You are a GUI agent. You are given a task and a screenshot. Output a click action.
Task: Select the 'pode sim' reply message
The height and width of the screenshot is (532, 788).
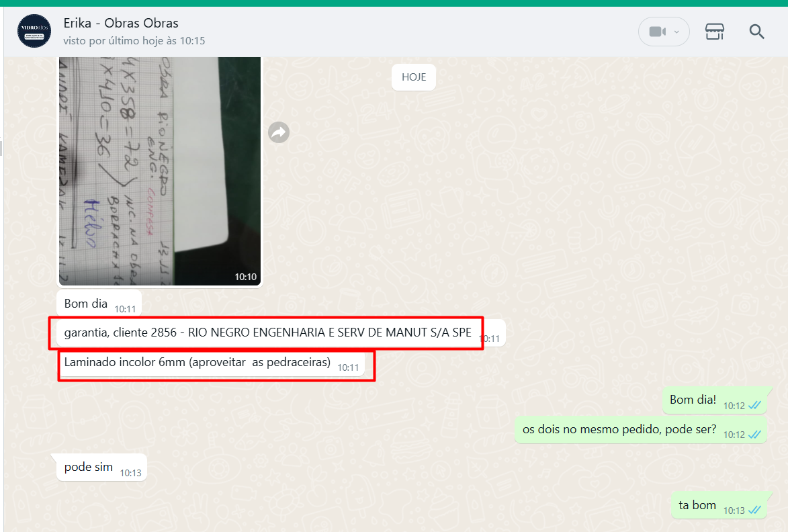102,468
